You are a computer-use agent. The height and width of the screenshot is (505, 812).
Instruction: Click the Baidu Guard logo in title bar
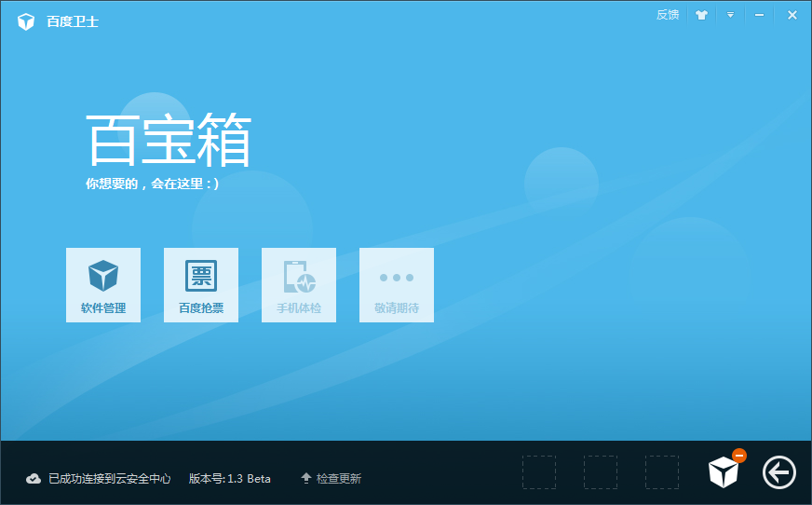click(26, 20)
